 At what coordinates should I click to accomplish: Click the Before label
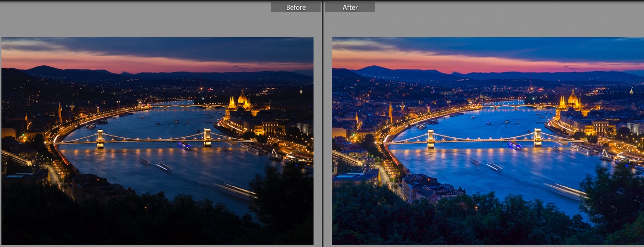(296, 8)
